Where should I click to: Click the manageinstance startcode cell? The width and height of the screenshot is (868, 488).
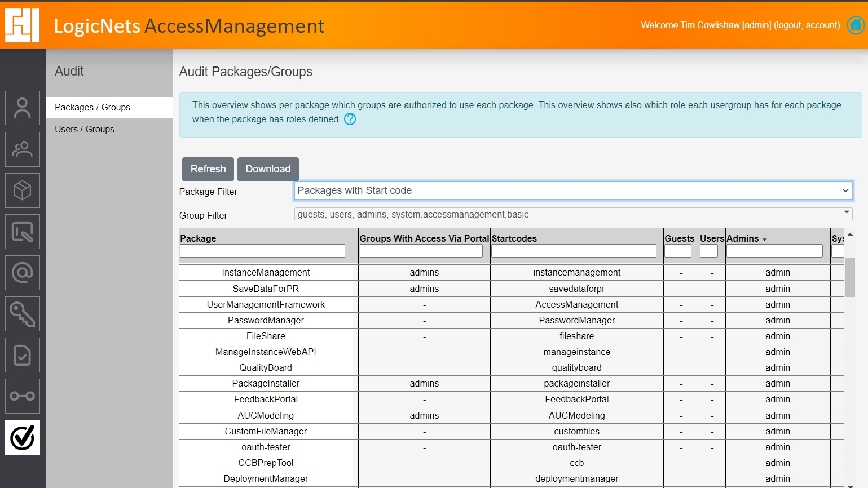coord(576,352)
